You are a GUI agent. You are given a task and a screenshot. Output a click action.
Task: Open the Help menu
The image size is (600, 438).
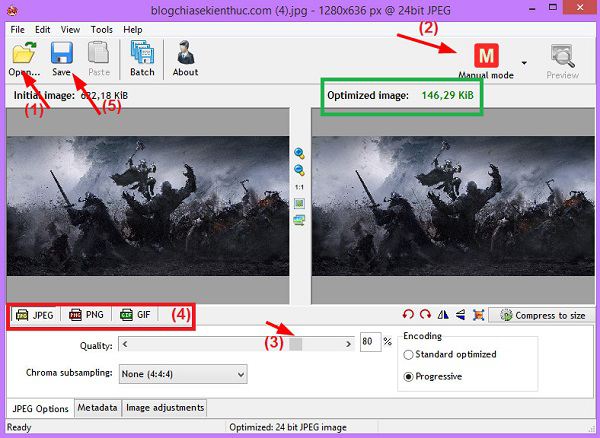(x=133, y=29)
